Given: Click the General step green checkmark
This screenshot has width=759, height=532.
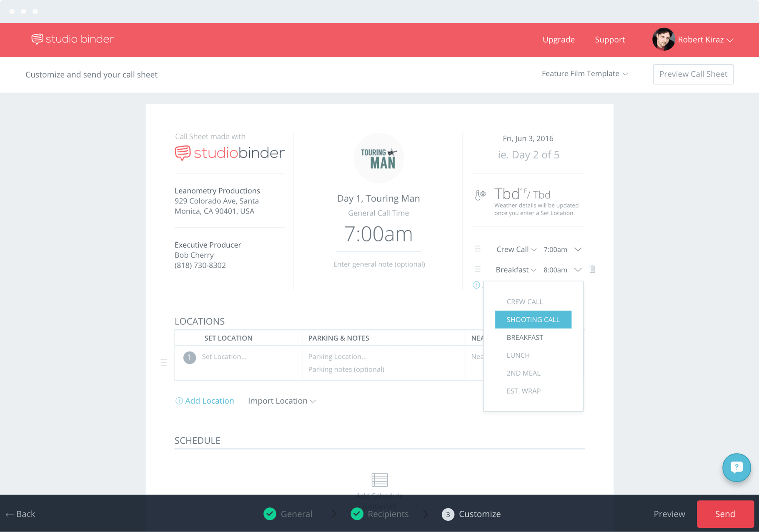Looking at the screenshot, I should coord(270,514).
